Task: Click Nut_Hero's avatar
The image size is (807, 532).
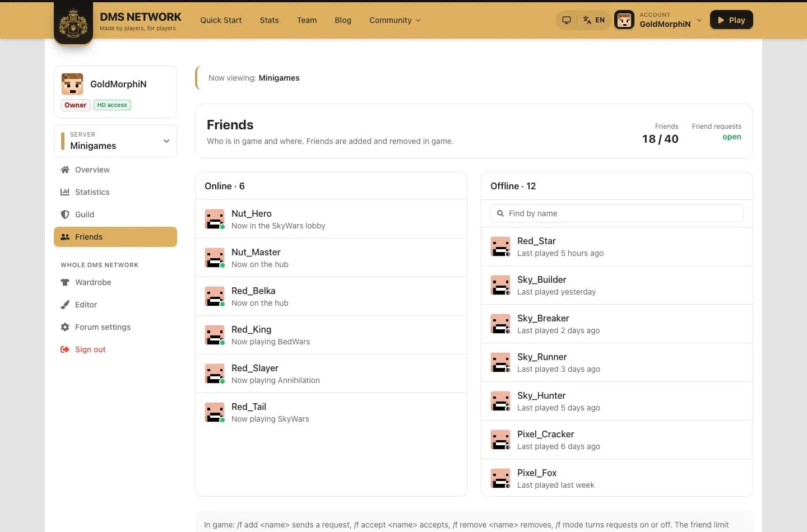Action: click(215, 219)
